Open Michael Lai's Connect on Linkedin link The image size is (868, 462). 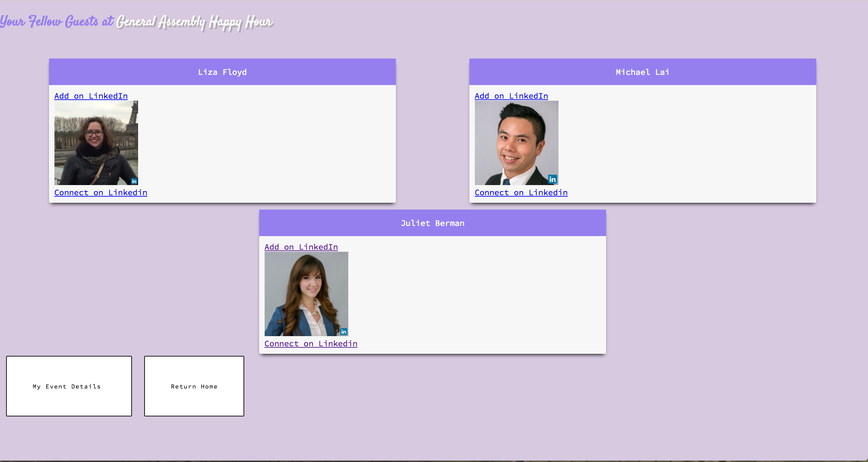[x=521, y=193]
